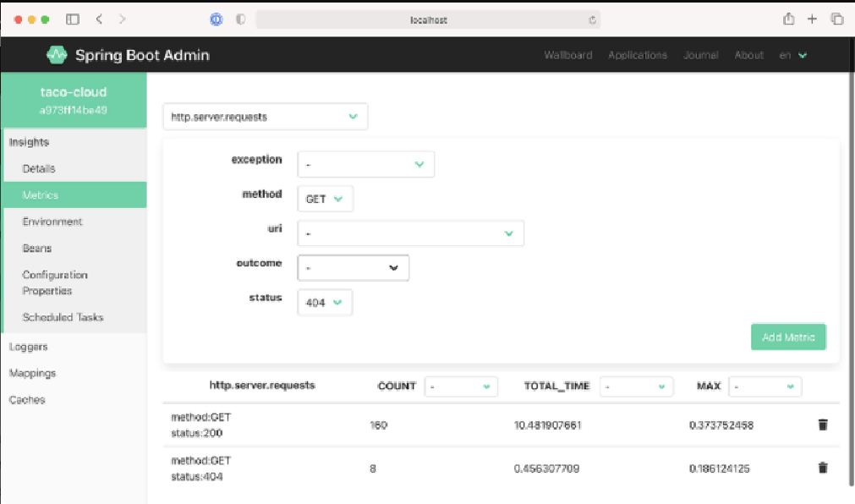The image size is (855, 504).
Task: Open the MAX column unit dropdown
Action: [765, 386]
